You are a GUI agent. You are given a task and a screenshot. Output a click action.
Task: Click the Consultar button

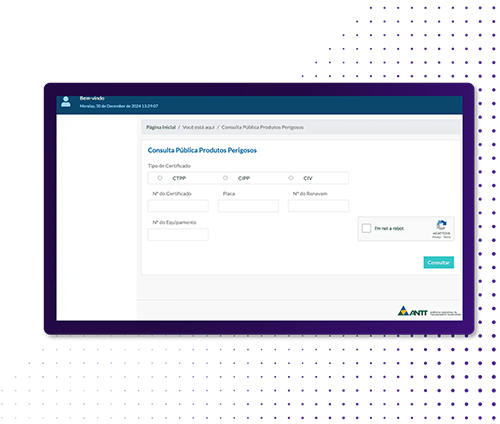coord(439,262)
